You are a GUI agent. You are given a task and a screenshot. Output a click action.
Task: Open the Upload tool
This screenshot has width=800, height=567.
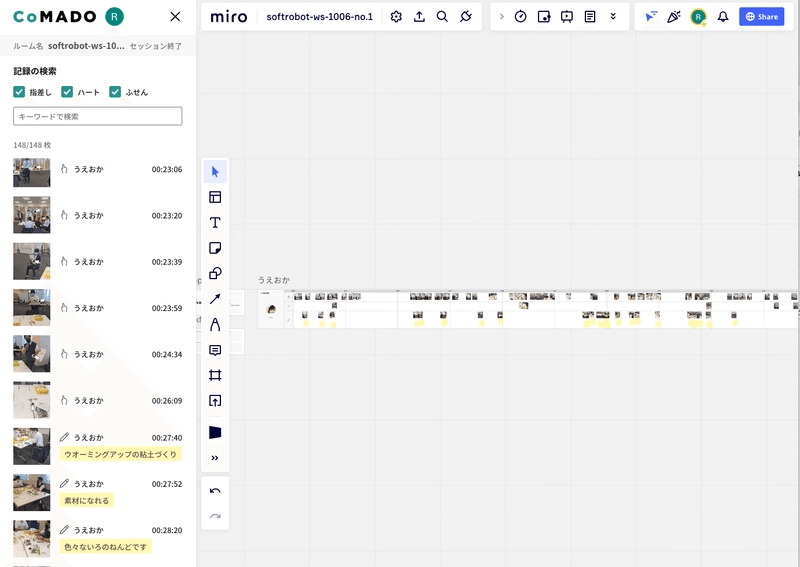point(215,401)
